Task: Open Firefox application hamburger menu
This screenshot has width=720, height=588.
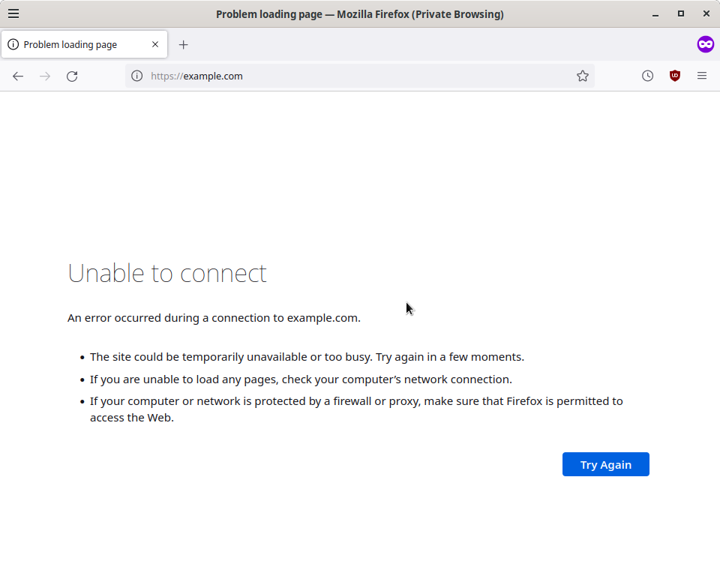Action: [702, 76]
